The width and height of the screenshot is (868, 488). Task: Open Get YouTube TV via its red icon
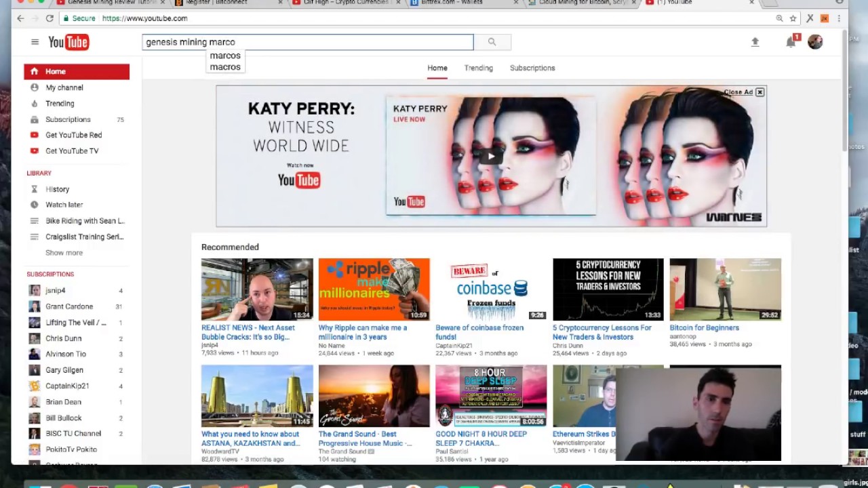(x=35, y=151)
